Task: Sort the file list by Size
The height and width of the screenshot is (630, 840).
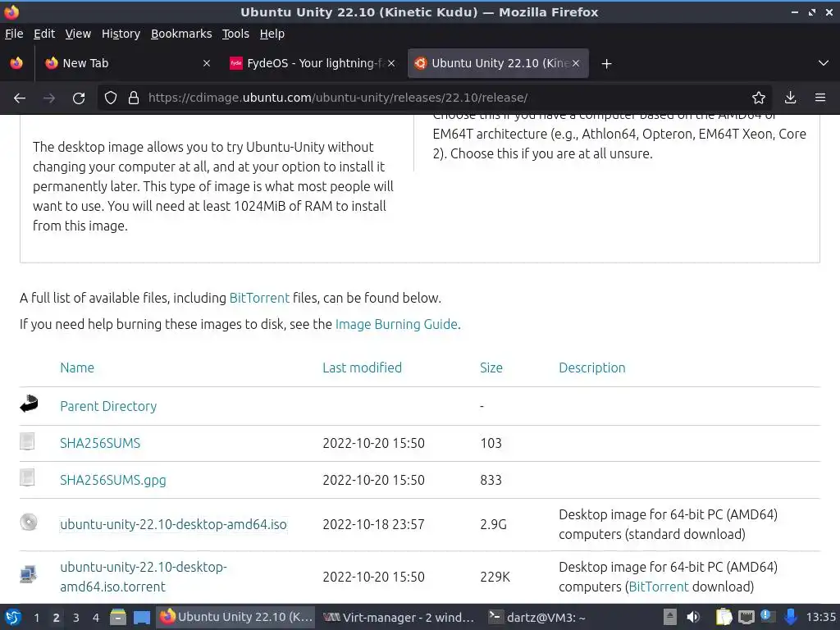Action: (x=491, y=367)
